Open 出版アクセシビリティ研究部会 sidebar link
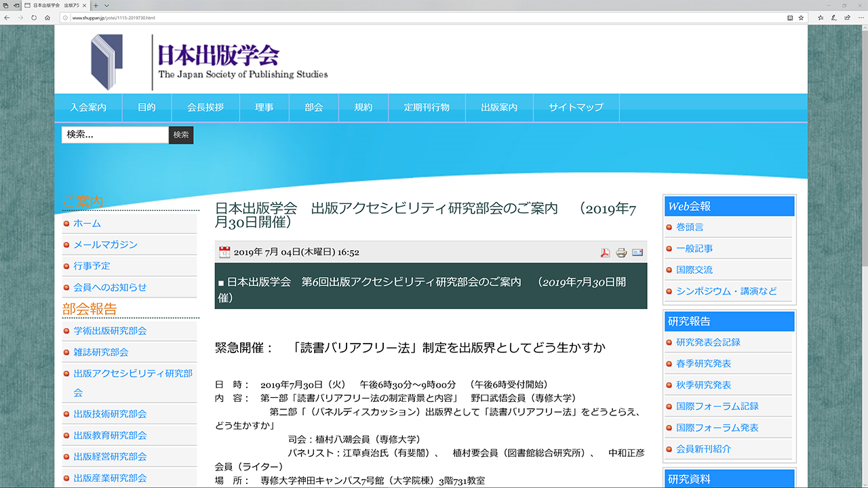This screenshot has height=488, width=868. [x=133, y=382]
